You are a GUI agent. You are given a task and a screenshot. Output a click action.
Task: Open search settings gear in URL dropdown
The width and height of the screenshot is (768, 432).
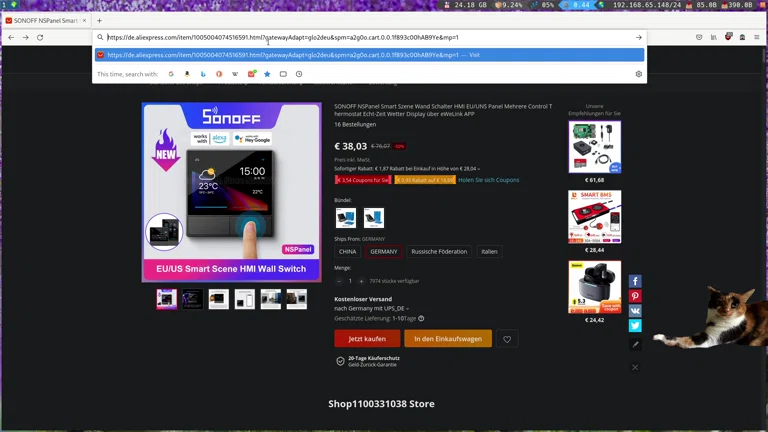pos(639,74)
